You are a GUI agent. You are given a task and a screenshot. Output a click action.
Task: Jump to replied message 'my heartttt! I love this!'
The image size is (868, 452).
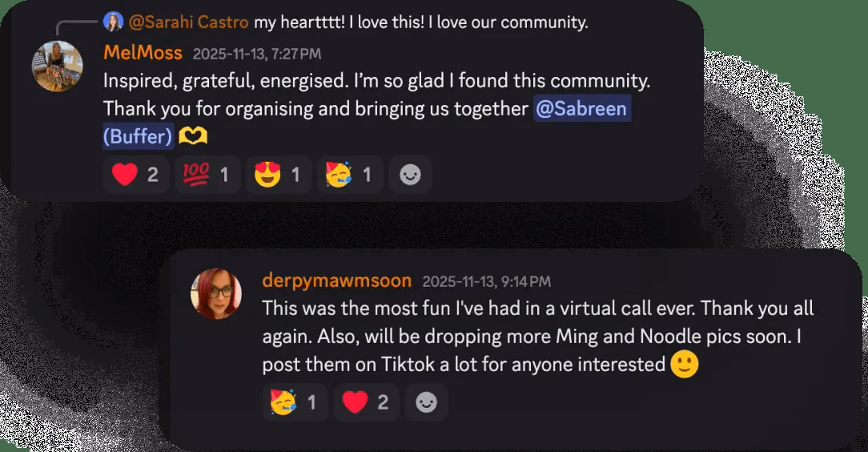421,22
